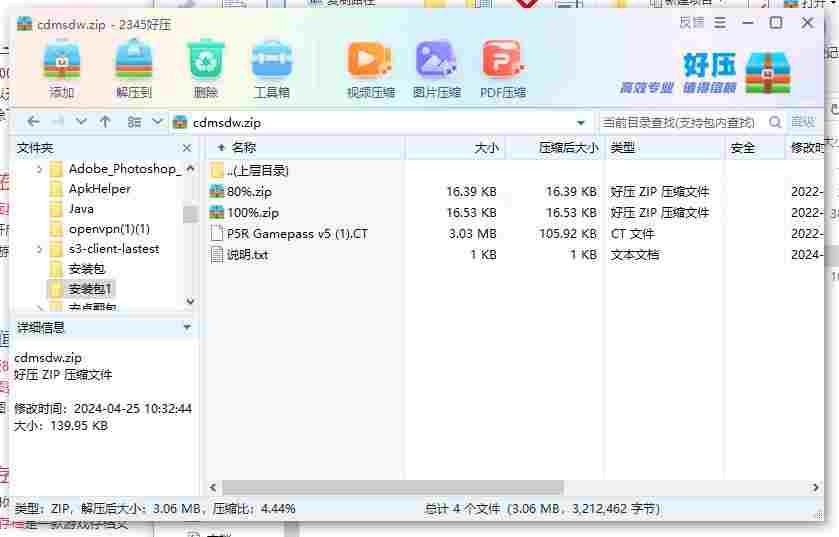Sort by 压缩后大小 column header
The width and height of the screenshot is (839, 537).
[x=555, y=148]
